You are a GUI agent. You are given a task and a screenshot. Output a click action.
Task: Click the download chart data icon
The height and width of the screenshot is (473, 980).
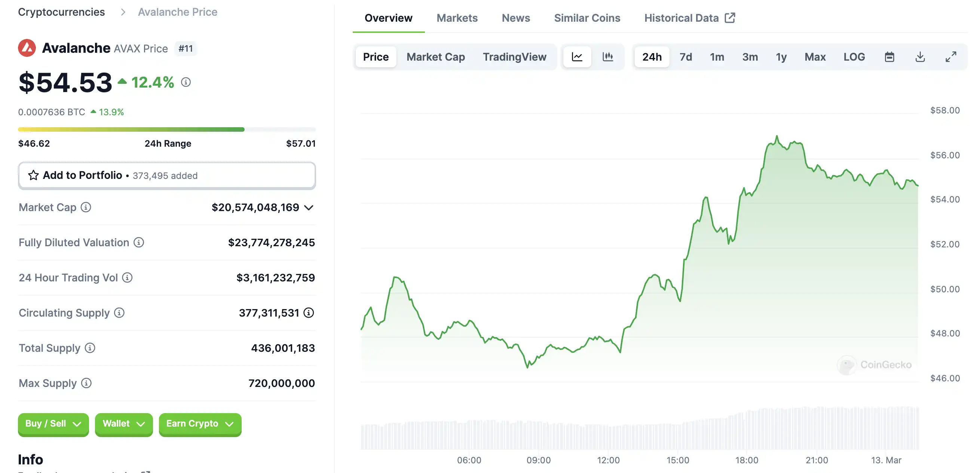tap(920, 57)
